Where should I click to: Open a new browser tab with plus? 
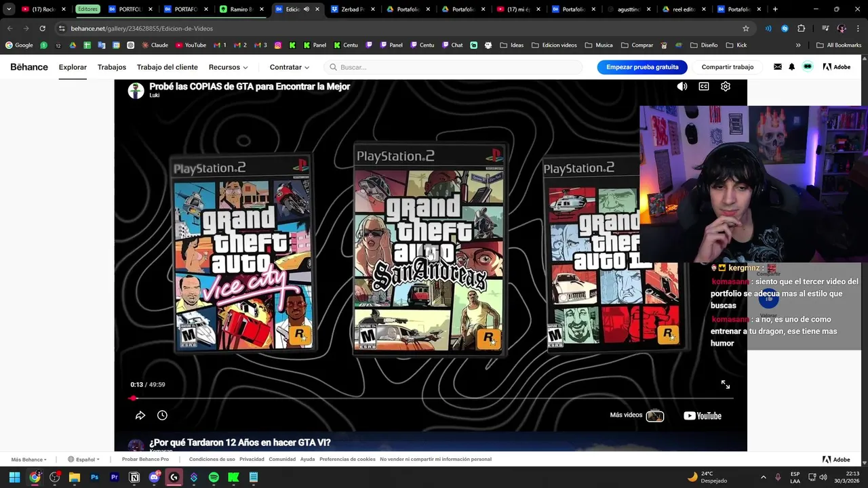tap(775, 9)
